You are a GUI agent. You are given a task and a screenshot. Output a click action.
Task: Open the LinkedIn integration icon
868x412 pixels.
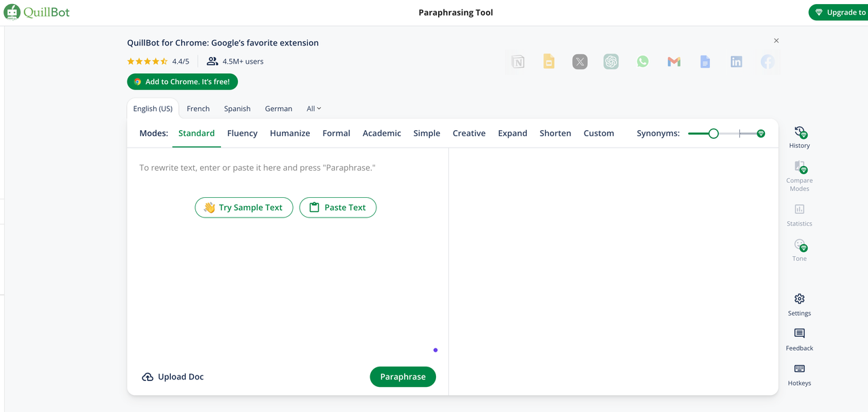click(x=736, y=62)
